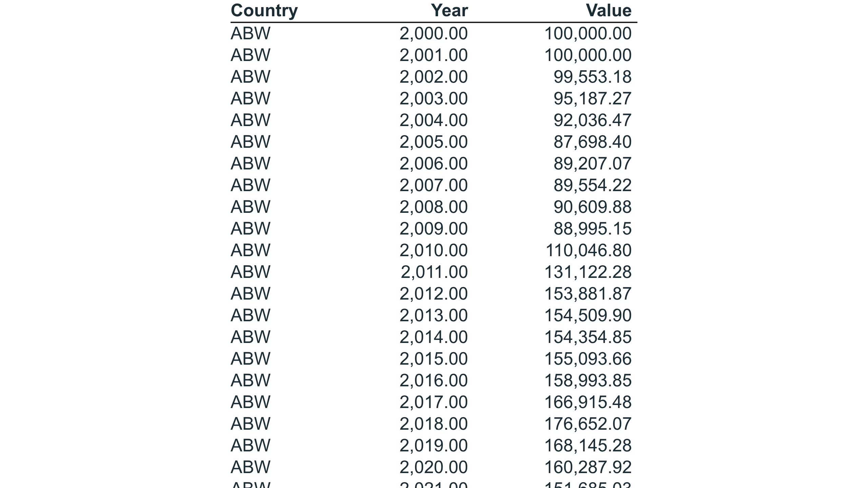The height and width of the screenshot is (488, 868).
Task: Select the year cell 2,006.00
Action: (x=434, y=164)
